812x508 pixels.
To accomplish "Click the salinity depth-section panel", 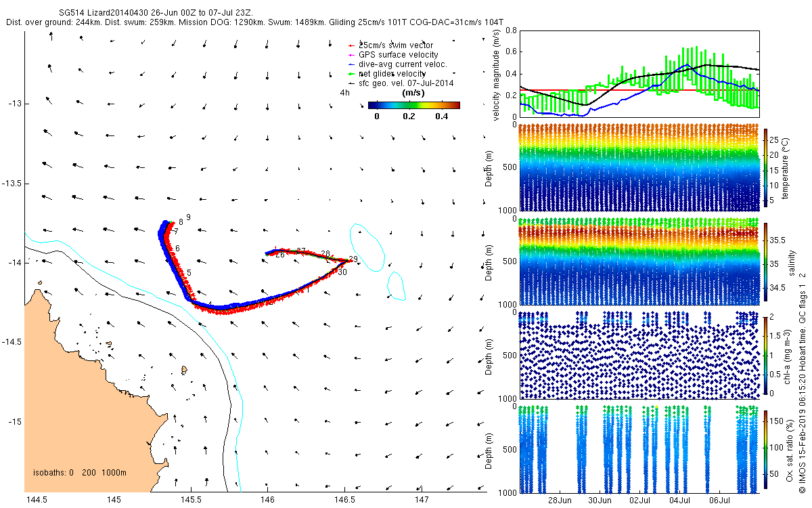I will 639,261.
